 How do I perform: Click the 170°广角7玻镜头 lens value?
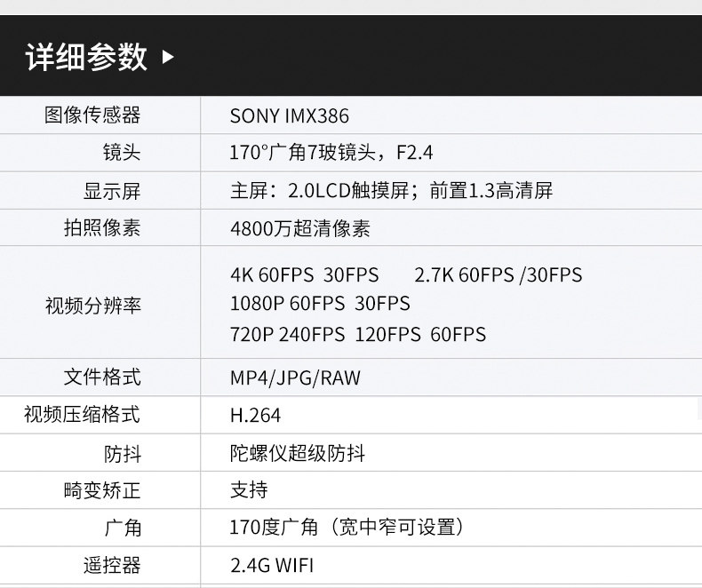click(331, 153)
